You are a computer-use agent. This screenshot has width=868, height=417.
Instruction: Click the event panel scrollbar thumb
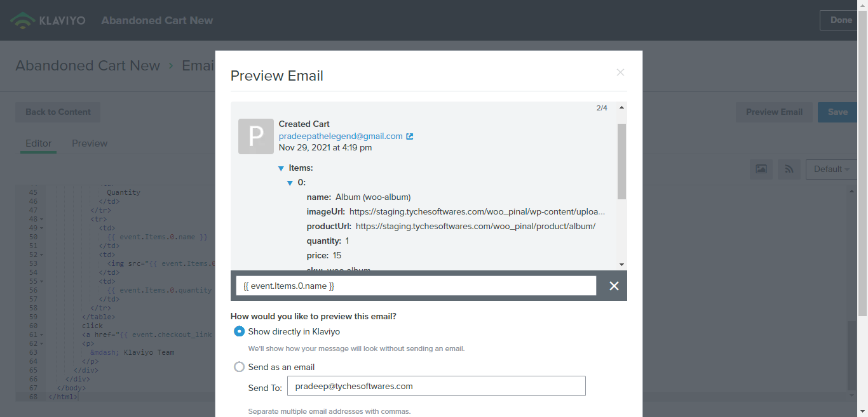[x=621, y=161]
